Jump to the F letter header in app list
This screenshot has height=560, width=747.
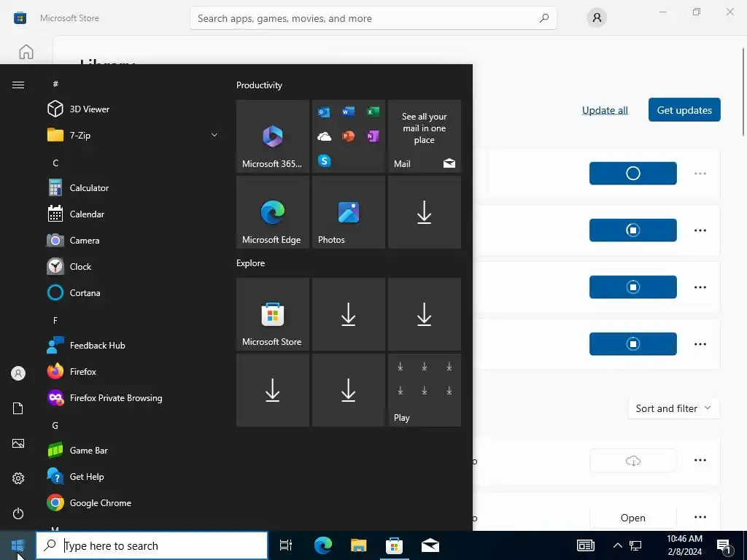coord(55,321)
